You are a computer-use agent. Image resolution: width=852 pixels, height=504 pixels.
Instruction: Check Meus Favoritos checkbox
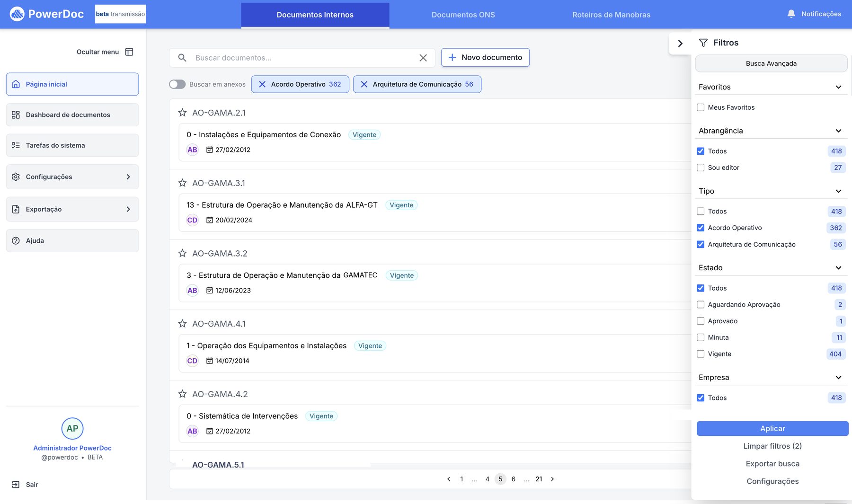pos(701,107)
